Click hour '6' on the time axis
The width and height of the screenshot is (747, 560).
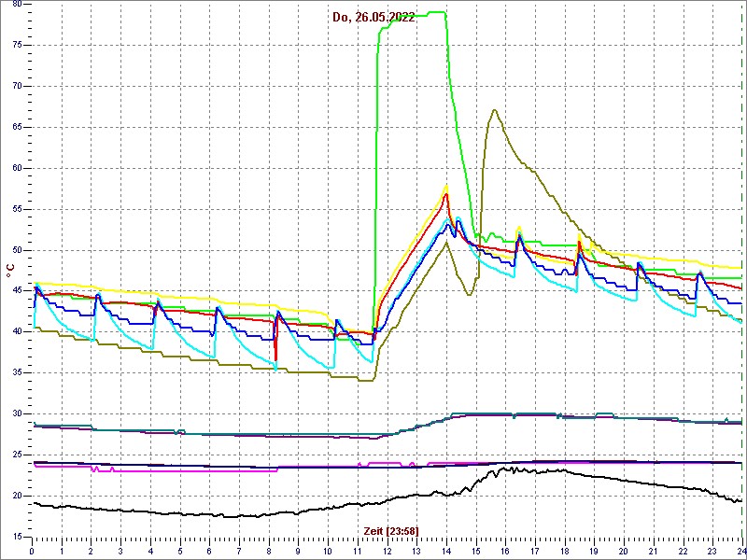[209, 549]
